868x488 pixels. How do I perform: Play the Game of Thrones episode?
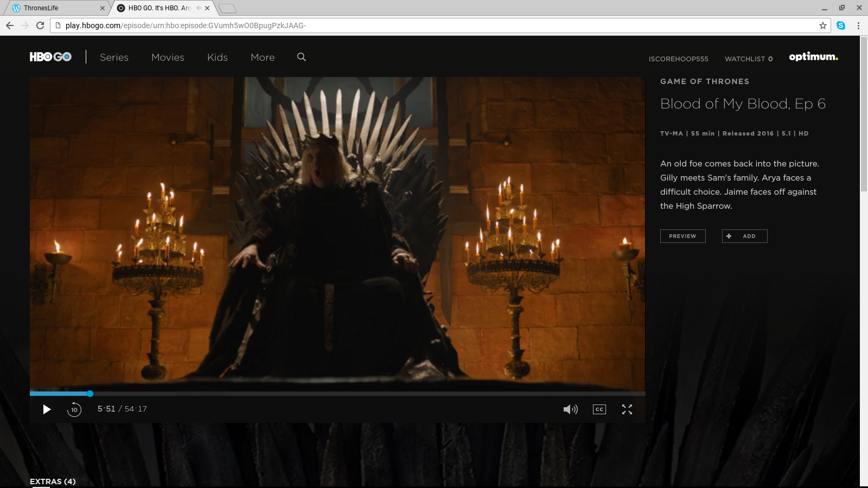[x=47, y=409]
